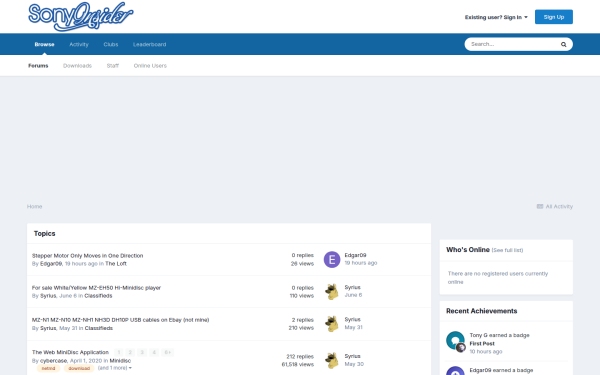Open topic 'Stepper Motor Only Moves in One Direction'
The width and height of the screenshot is (600, 375).
coord(87,256)
